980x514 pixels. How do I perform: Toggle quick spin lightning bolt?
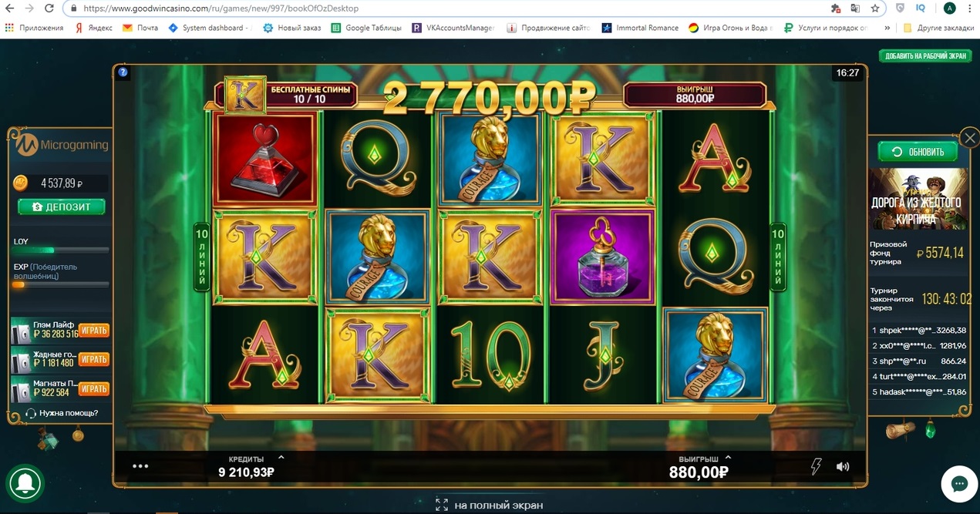click(816, 466)
